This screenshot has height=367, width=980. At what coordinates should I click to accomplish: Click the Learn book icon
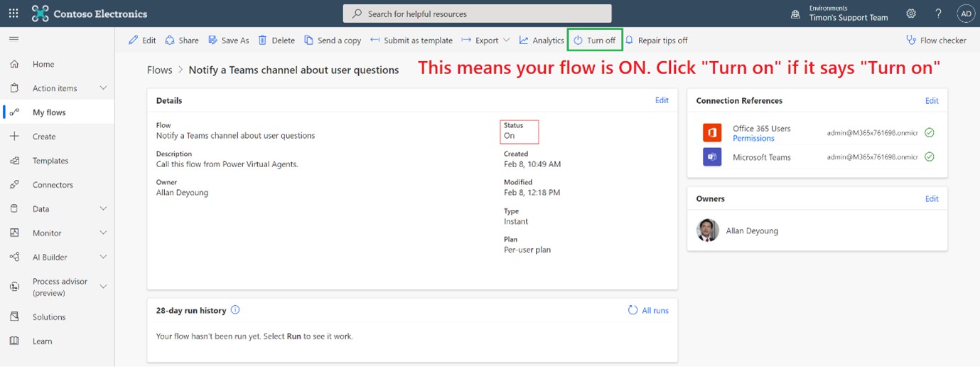(x=14, y=341)
